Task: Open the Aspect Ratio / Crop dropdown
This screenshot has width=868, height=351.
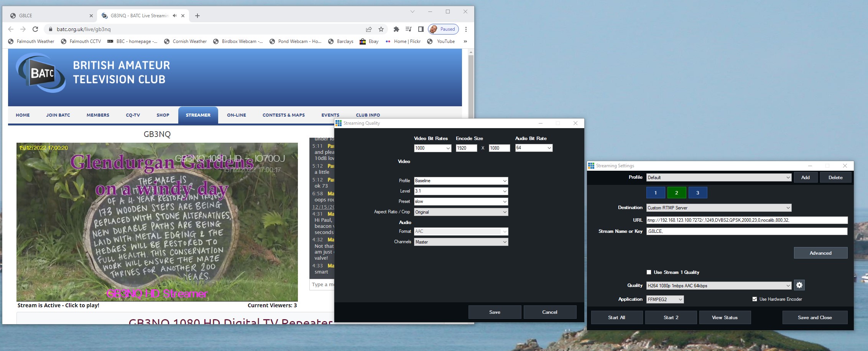Action: coord(461,212)
